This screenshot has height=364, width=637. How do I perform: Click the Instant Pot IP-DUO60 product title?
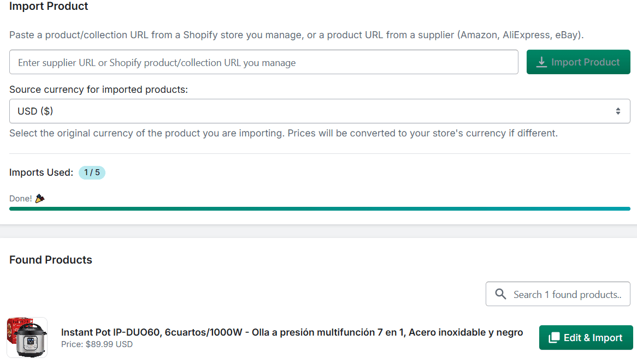pyautogui.click(x=290, y=332)
